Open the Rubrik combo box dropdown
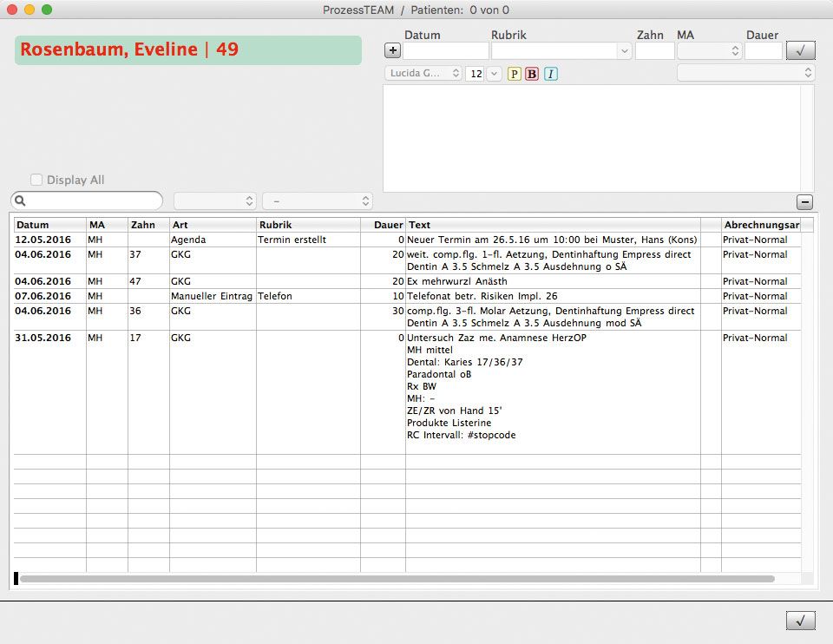The width and height of the screenshot is (833, 644). coord(624,51)
